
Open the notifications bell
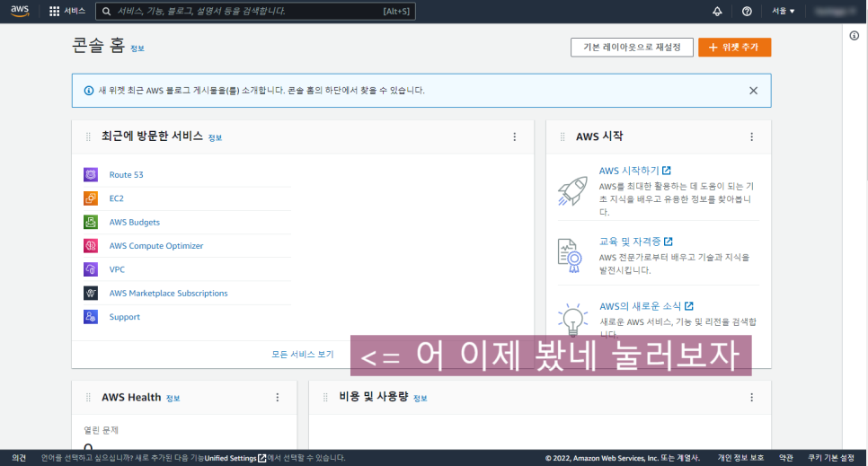click(717, 11)
